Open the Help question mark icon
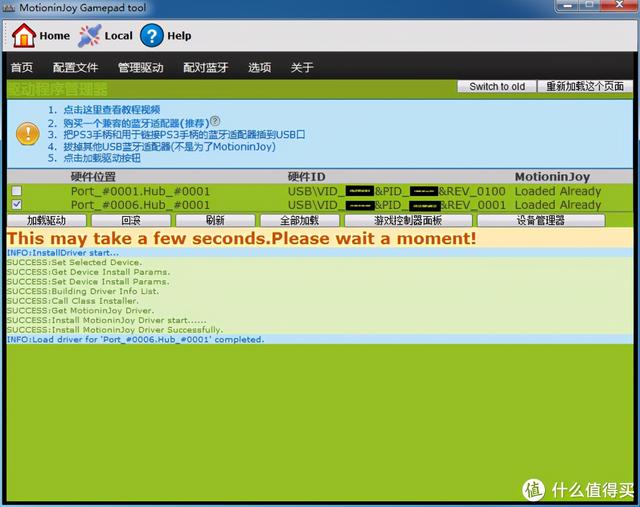This screenshot has height=507, width=640. tap(151, 36)
